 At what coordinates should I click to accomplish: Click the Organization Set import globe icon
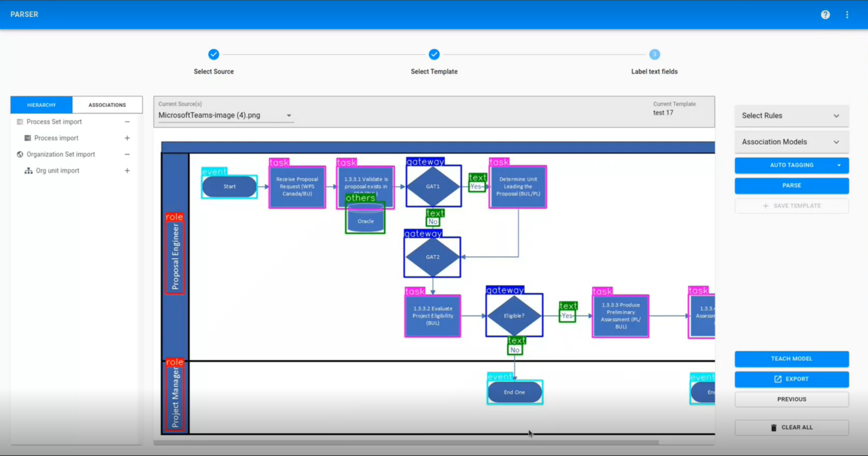click(x=20, y=155)
